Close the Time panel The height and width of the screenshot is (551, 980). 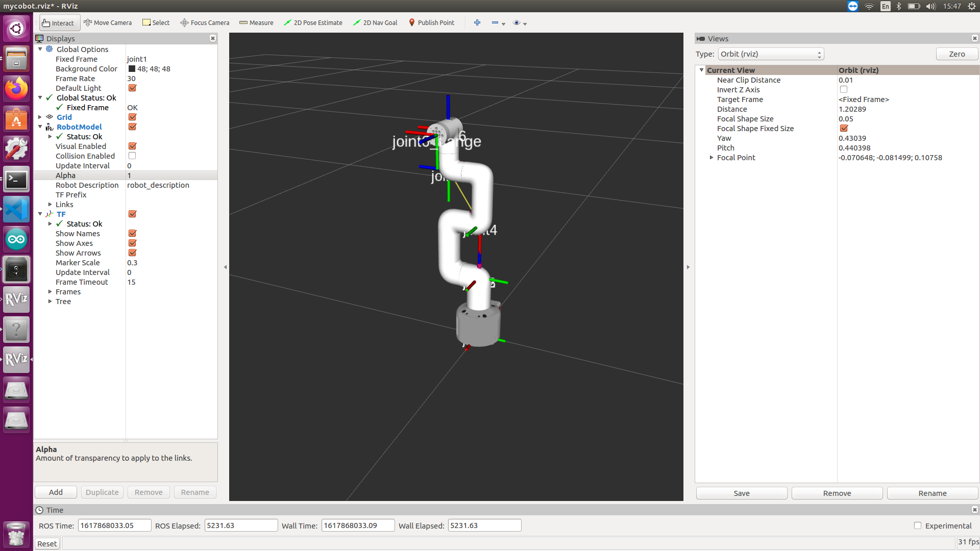point(974,510)
